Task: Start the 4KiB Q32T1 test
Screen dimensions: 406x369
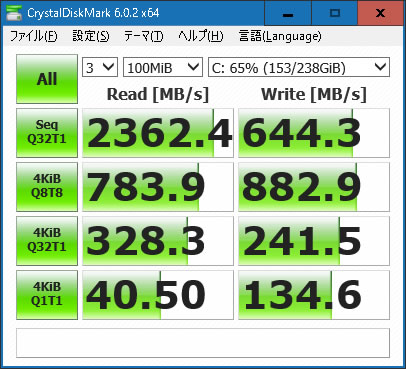Action: click(47, 241)
